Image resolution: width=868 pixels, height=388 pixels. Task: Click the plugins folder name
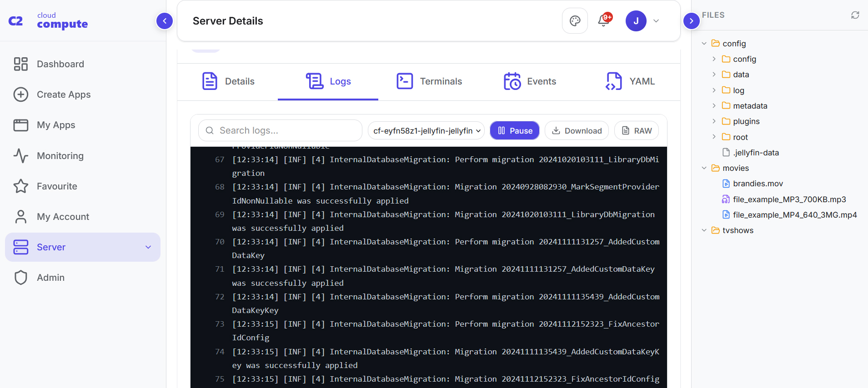tap(746, 121)
